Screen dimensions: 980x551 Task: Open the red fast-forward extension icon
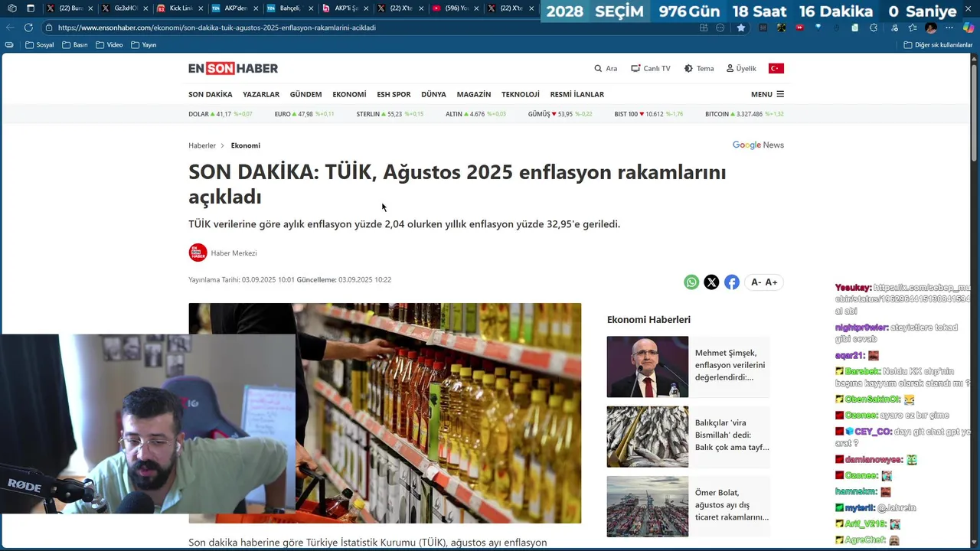pos(799,28)
